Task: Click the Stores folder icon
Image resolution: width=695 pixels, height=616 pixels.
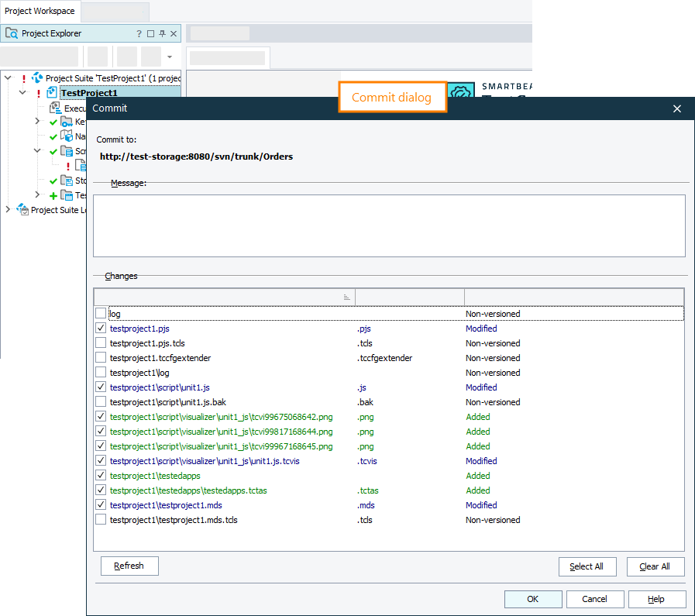Action: click(x=67, y=181)
